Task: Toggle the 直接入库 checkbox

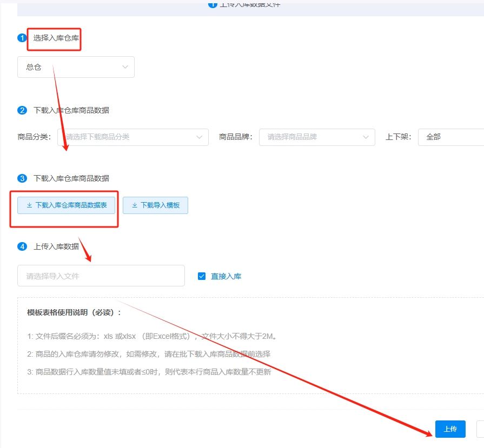Action: (202, 276)
